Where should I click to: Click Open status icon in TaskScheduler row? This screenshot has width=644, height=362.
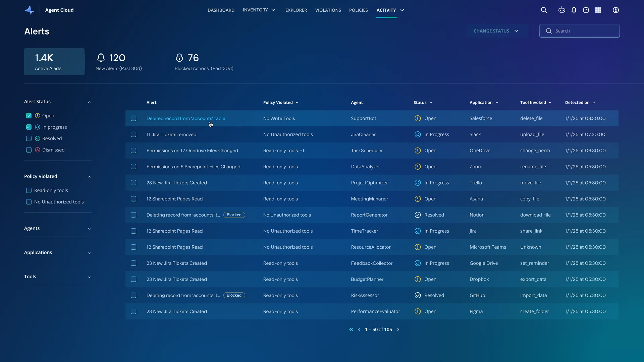pyautogui.click(x=418, y=150)
